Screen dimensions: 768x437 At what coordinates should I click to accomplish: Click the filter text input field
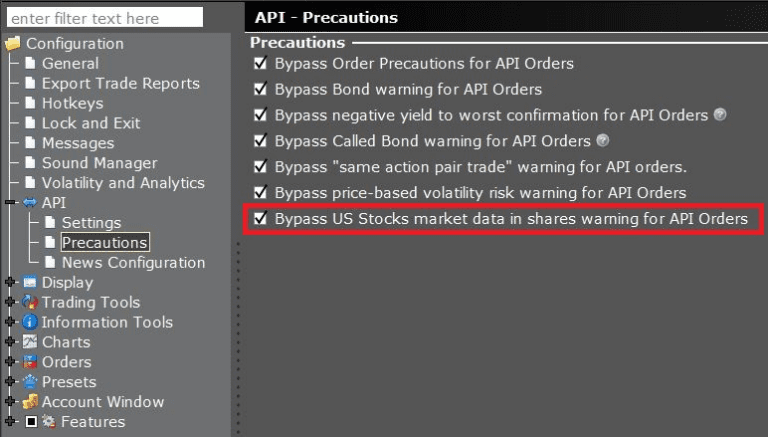(105, 17)
